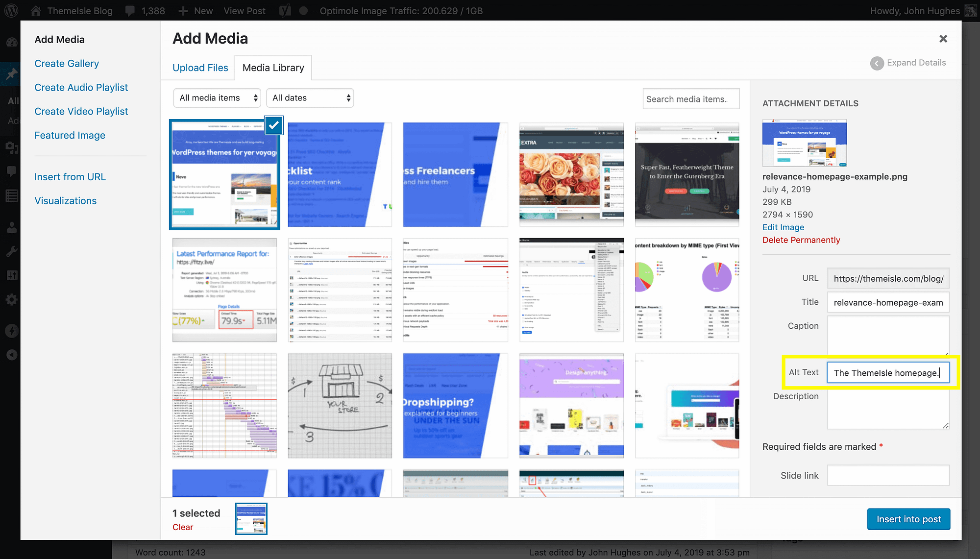Open Comments via the speech bubble sidebar icon
Viewport: 980px width, 559px height.
(x=11, y=171)
